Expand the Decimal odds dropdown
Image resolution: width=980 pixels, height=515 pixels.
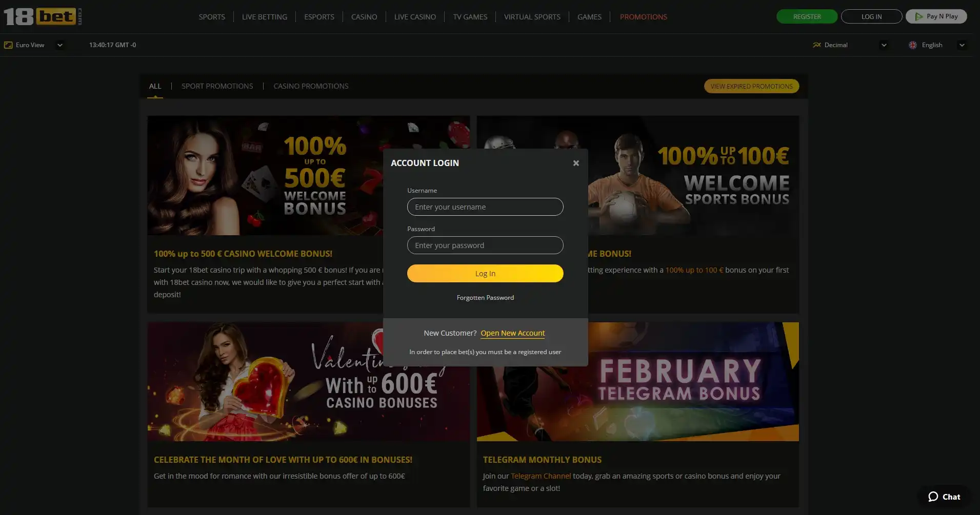coord(884,45)
